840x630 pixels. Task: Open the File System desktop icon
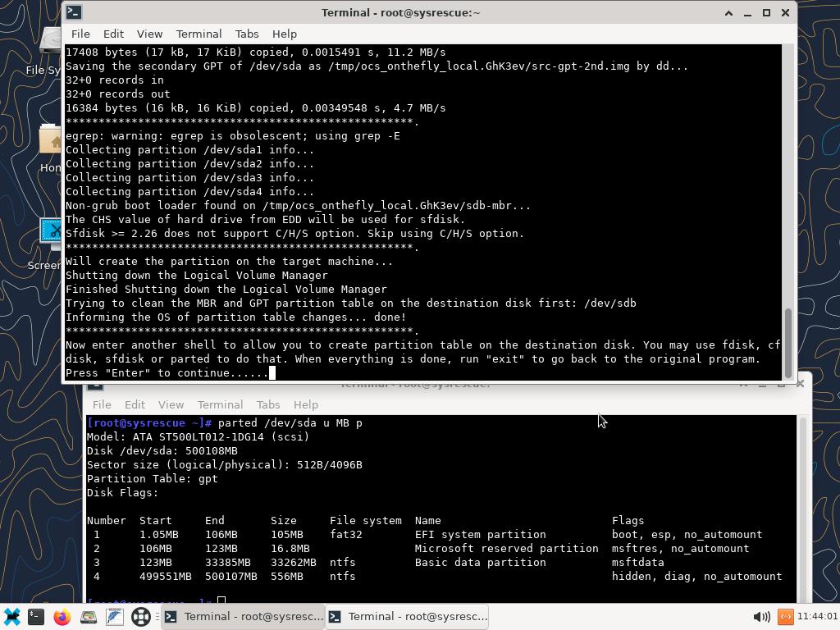click(x=51, y=45)
